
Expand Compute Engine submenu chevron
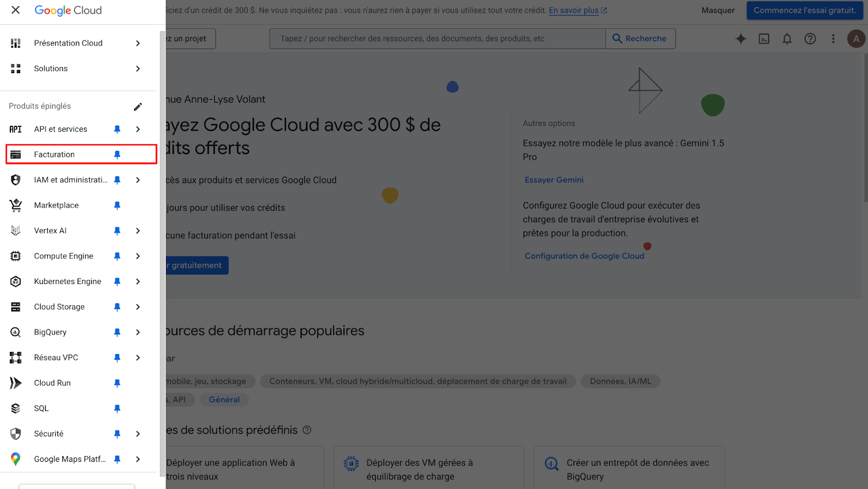[138, 256]
